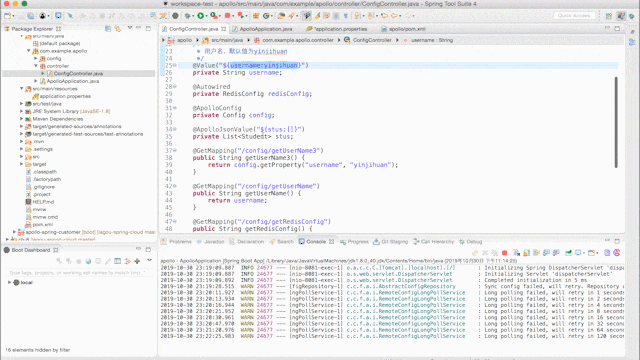Expand the src/test/java folder
Image resolution: width=640 pixels, height=360 pixels.
(22, 104)
